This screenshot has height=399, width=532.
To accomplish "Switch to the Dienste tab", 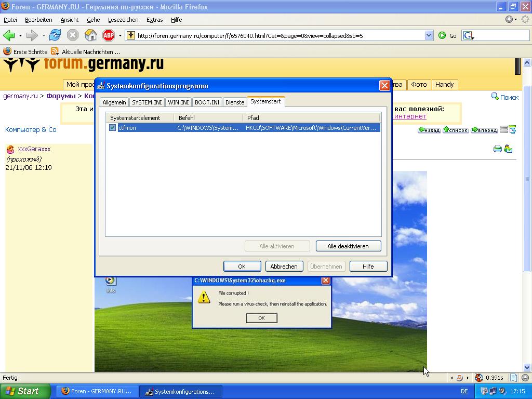I will click(x=235, y=102).
